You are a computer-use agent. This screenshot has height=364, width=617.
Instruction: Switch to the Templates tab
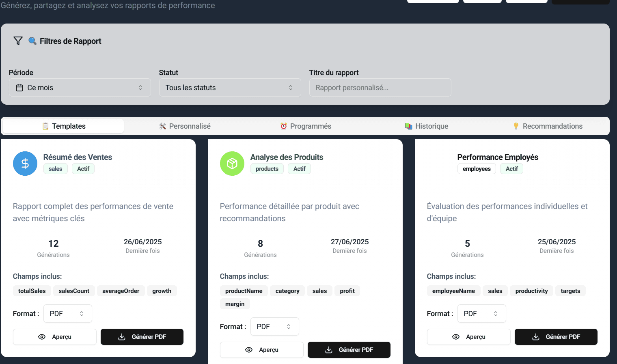tap(63, 126)
